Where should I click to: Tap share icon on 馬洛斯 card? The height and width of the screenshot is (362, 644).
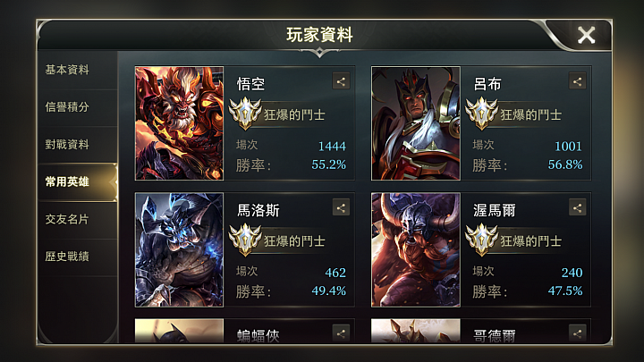click(341, 207)
